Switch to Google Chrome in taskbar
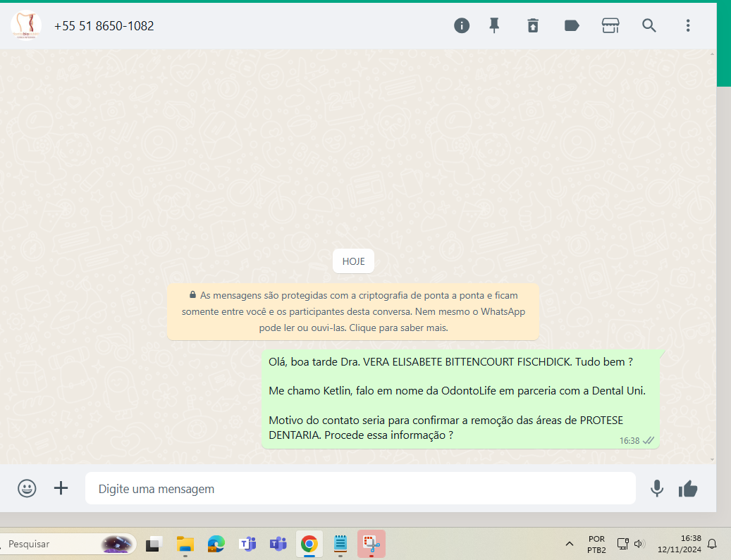 (x=309, y=544)
